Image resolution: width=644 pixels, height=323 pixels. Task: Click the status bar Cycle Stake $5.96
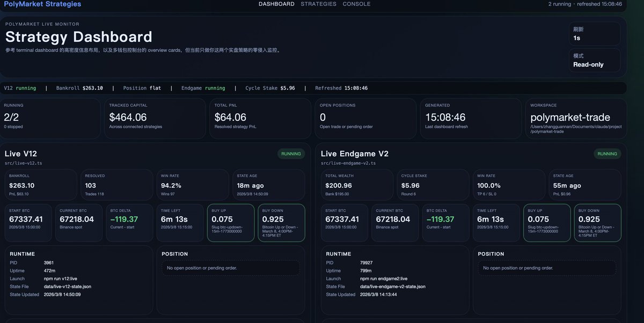coord(270,88)
